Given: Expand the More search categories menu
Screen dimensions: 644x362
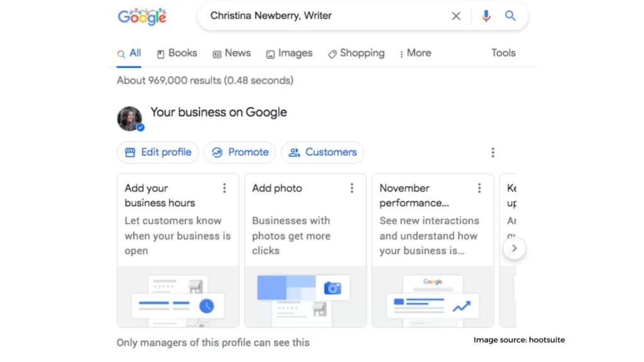Looking at the screenshot, I should [415, 53].
